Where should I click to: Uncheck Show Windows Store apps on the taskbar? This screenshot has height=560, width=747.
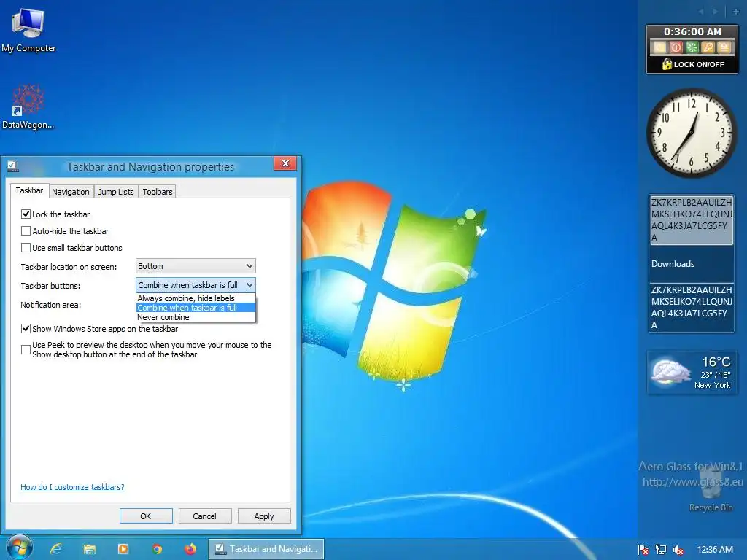pyautogui.click(x=26, y=329)
